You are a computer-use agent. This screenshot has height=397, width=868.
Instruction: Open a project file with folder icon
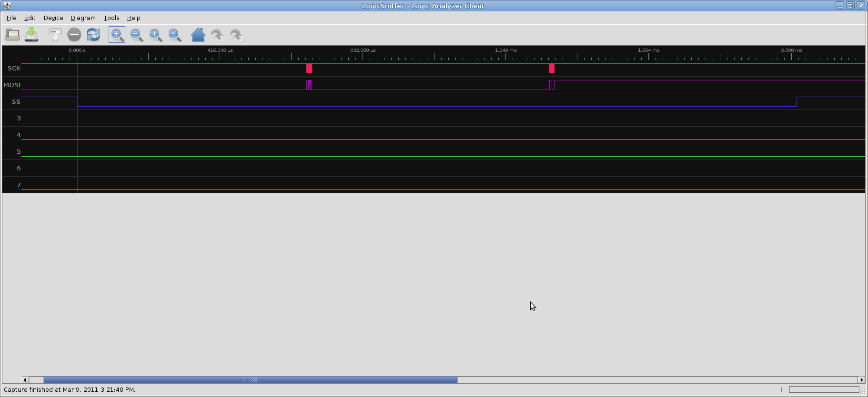[x=12, y=34]
